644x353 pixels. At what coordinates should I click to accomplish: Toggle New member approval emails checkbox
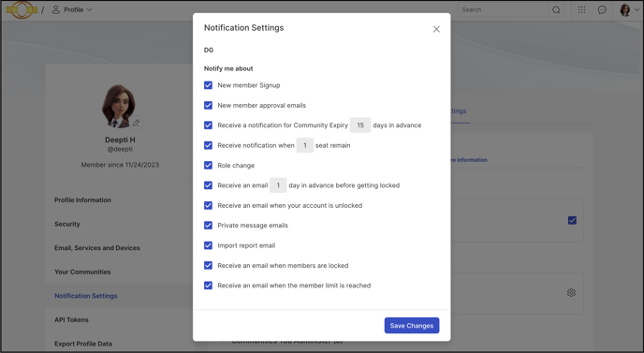click(x=208, y=105)
